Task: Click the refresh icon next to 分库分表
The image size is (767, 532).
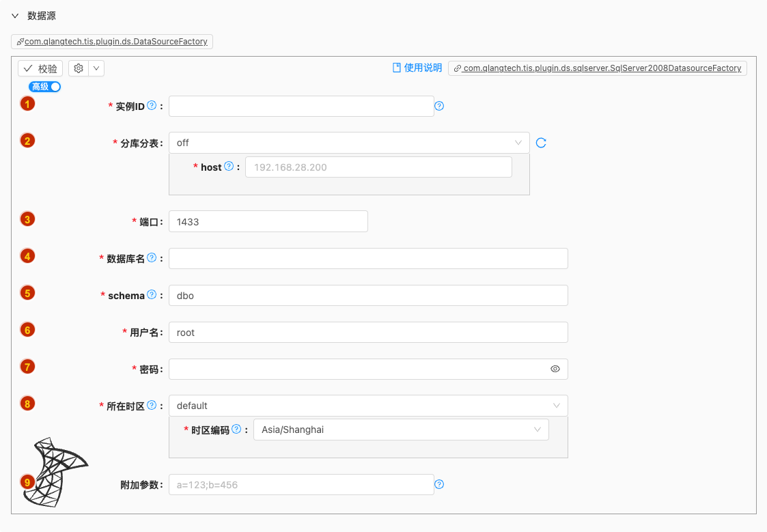Action: (541, 143)
